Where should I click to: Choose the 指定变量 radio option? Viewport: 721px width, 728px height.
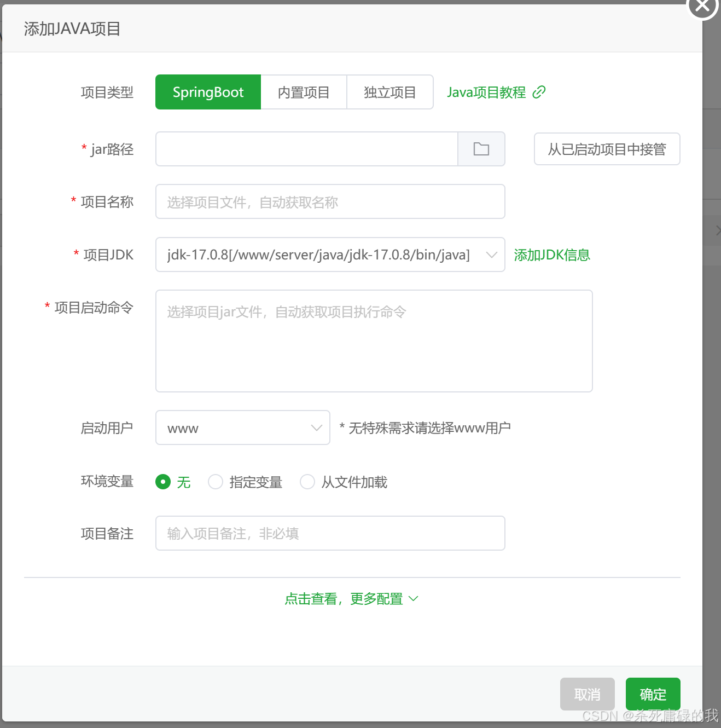pos(216,482)
